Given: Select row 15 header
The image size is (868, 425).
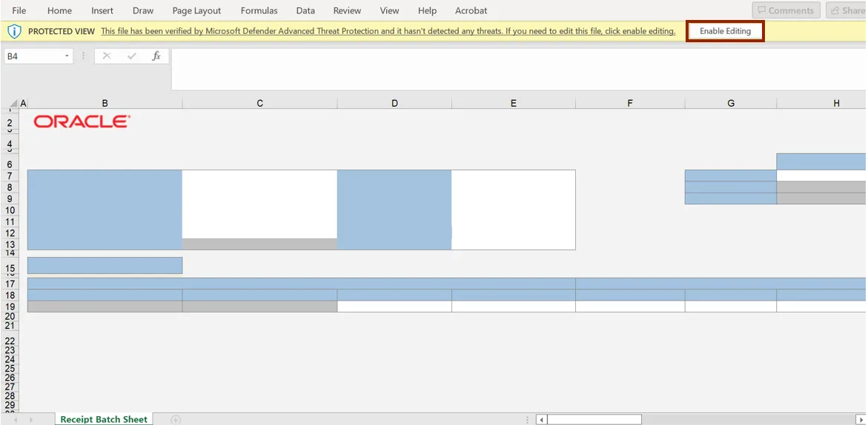Looking at the screenshot, I should pos(10,268).
